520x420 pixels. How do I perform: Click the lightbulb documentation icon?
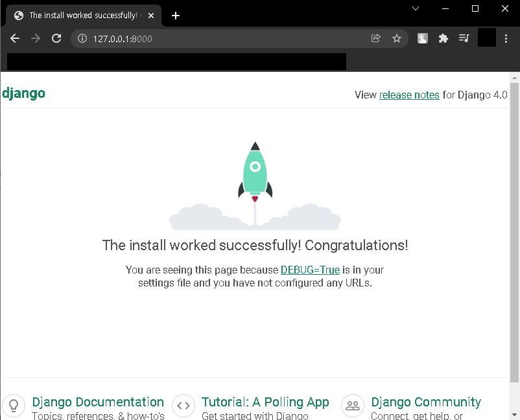tap(14, 405)
